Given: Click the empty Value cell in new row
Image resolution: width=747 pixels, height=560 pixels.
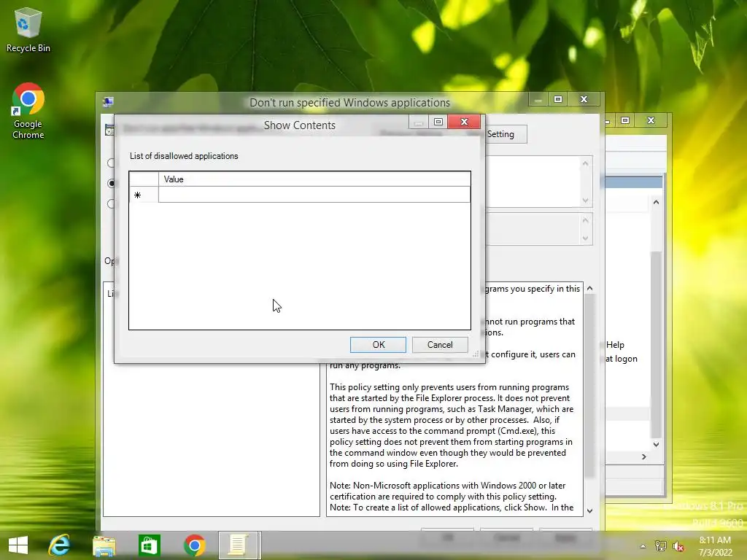Looking at the screenshot, I should [314, 195].
